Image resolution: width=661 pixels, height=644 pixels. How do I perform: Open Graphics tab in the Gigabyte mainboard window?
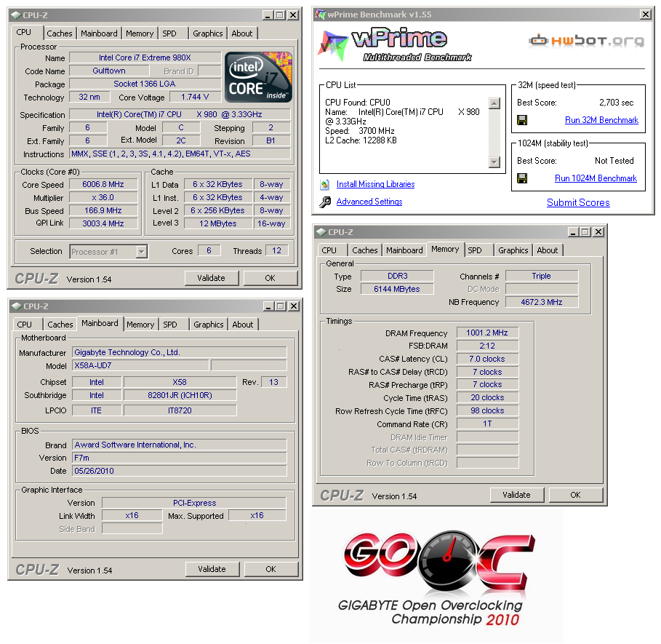tap(209, 325)
